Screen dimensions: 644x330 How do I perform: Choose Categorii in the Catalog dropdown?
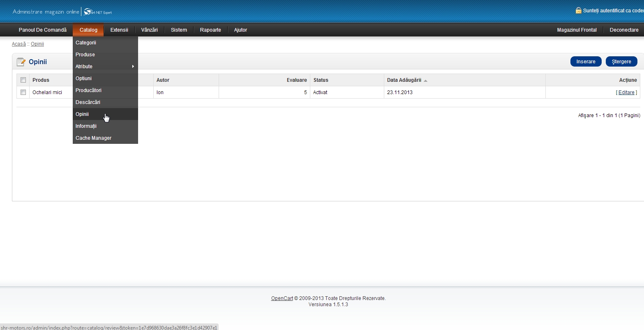coord(85,43)
